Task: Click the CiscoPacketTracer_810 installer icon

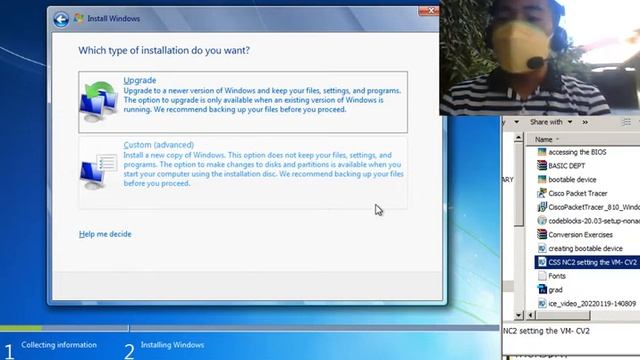Action: click(x=542, y=207)
